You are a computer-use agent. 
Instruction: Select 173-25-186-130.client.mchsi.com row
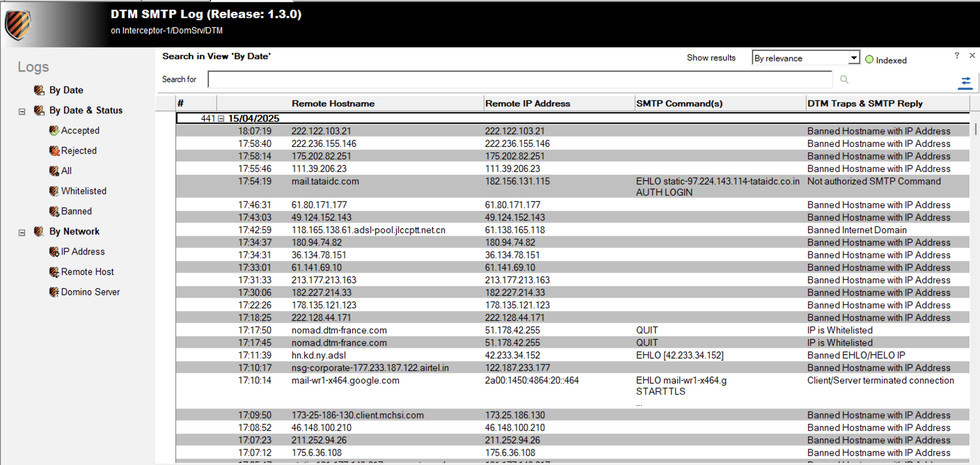572,415
